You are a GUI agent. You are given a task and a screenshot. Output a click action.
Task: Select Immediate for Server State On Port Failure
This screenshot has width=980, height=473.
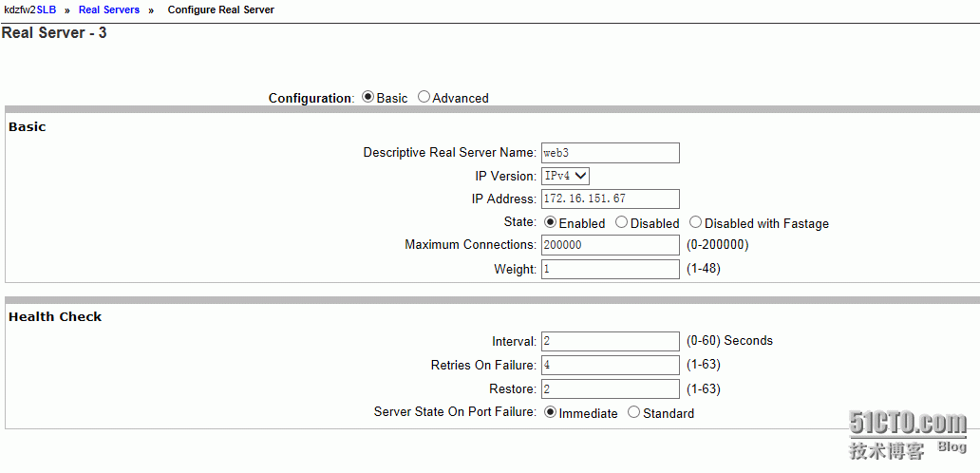551,412
